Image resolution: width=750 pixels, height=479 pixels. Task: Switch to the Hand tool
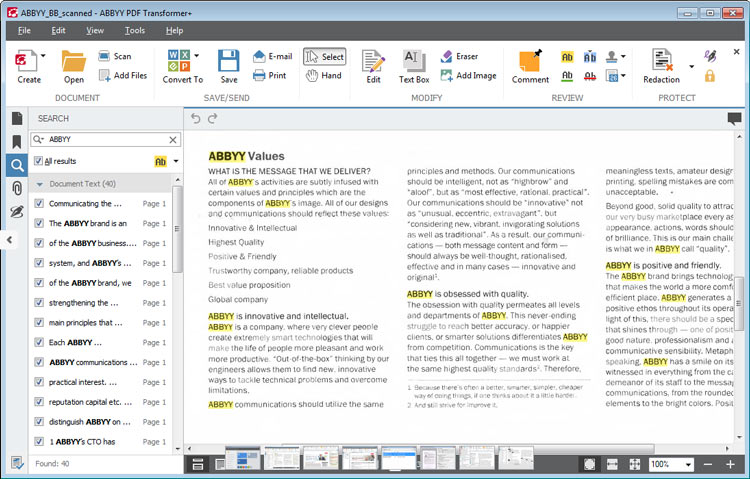324,75
